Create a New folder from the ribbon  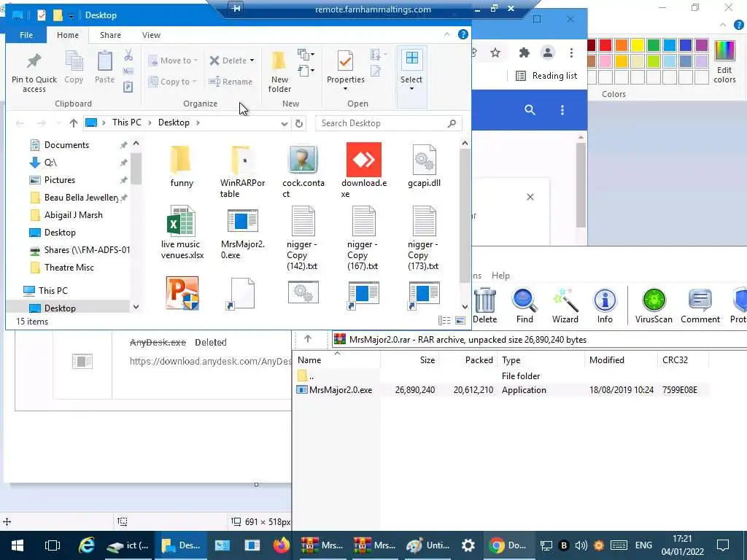pos(279,72)
